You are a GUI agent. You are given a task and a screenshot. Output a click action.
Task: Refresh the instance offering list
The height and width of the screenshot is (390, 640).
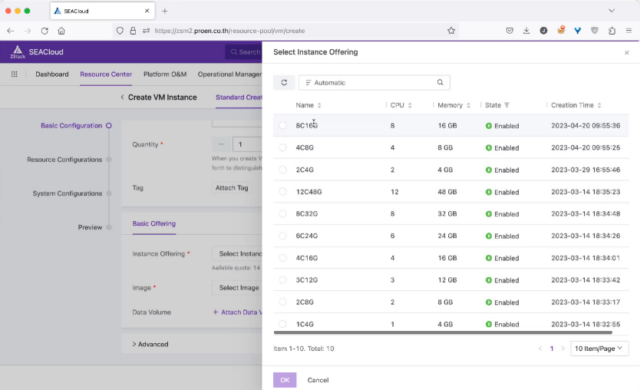284,82
